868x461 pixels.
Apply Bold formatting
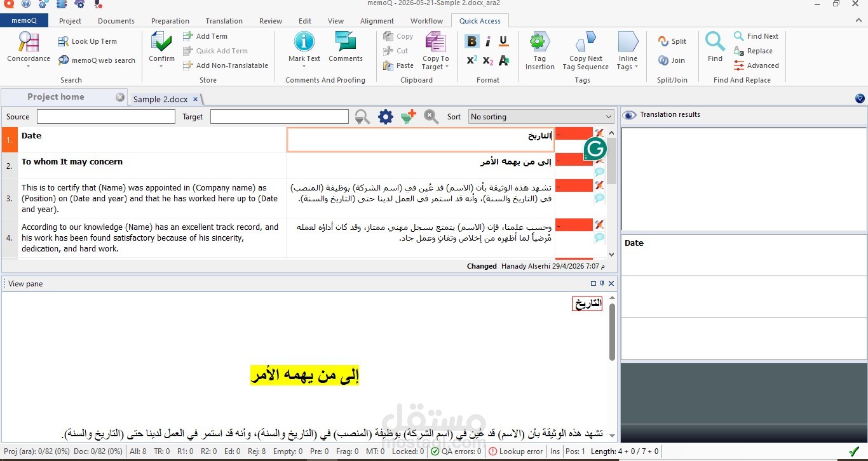[x=471, y=42]
